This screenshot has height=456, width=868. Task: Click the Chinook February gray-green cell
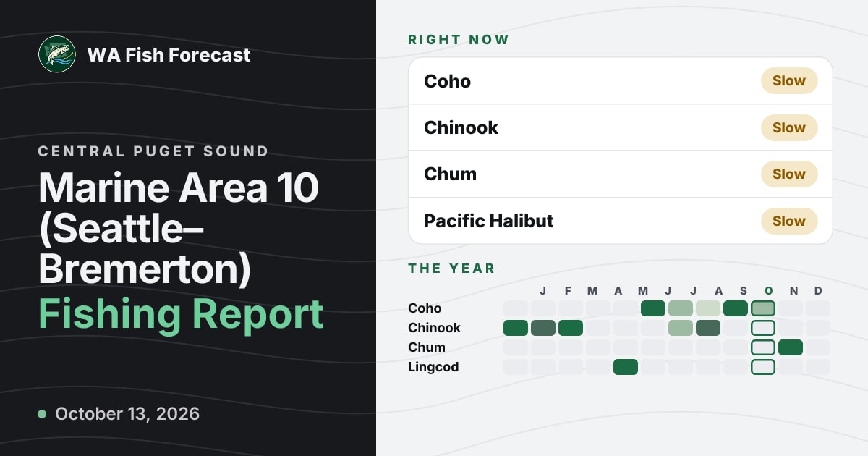pos(543,328)
